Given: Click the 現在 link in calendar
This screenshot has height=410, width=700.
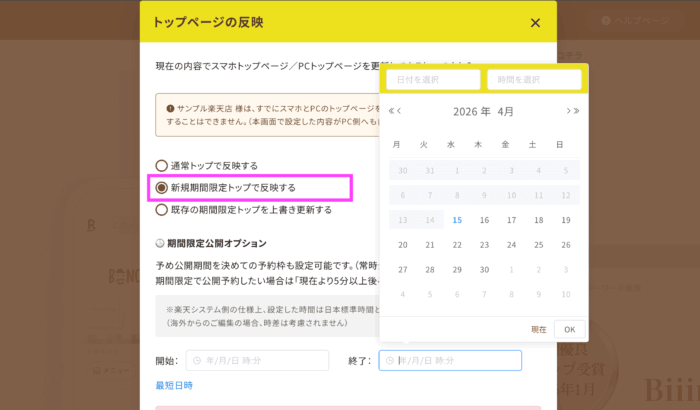Looking at the screenshot, I should tap(538, 329).
